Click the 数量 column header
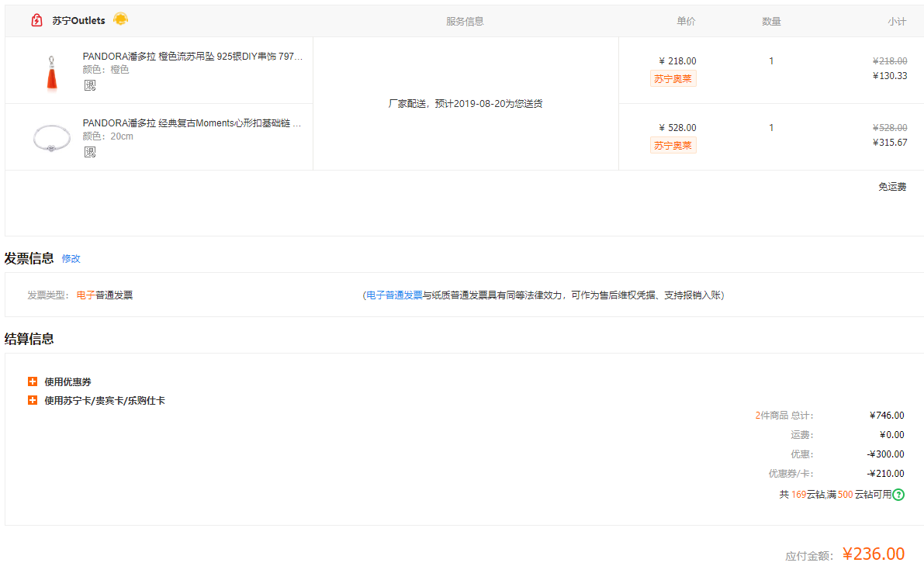924x566 pixels. 771,21
